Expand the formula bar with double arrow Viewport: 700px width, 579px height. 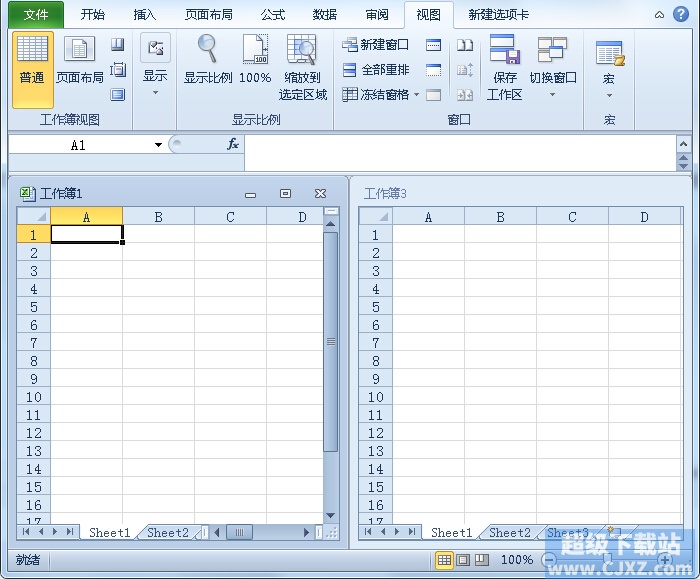pyautogui.click(x=683, y=162)
